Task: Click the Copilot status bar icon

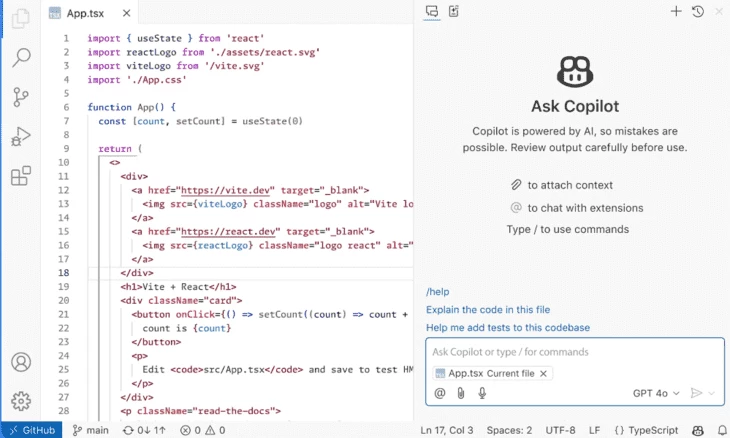Action: (x=698, y=430)
